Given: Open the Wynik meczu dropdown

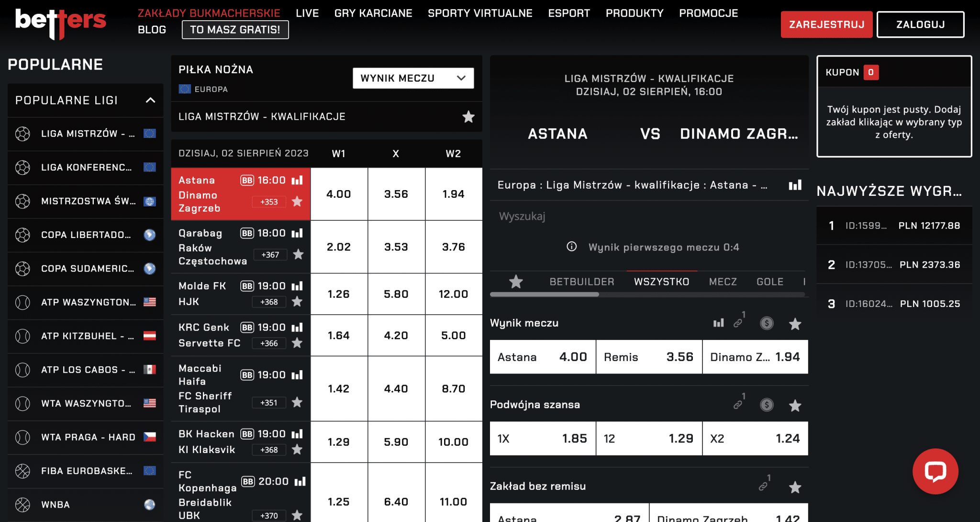Looking at the screenshot, I should coord(413,78).
